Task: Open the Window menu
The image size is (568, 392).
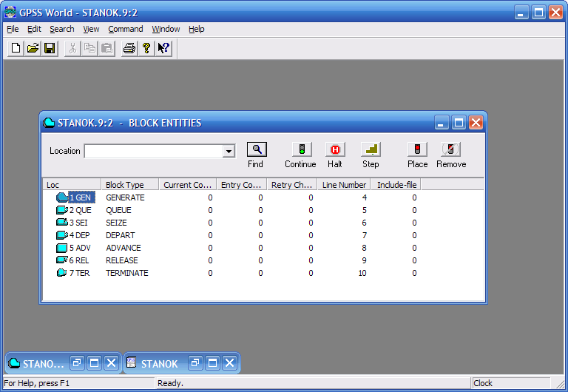Action: point(166,29)
